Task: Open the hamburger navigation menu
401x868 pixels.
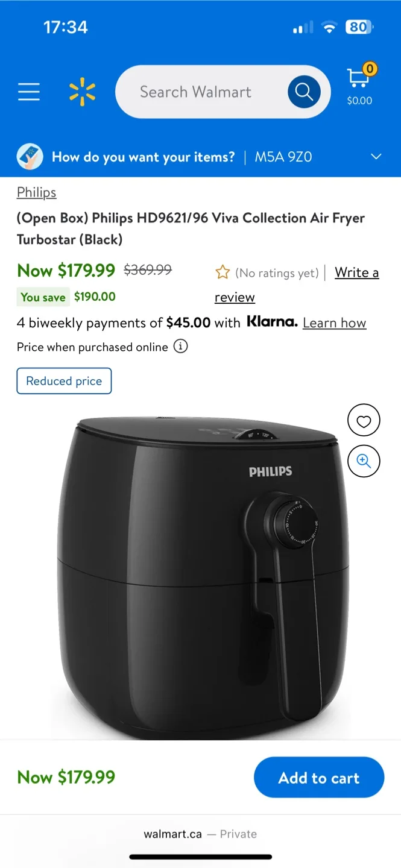Action: click(x=28, y=92)
